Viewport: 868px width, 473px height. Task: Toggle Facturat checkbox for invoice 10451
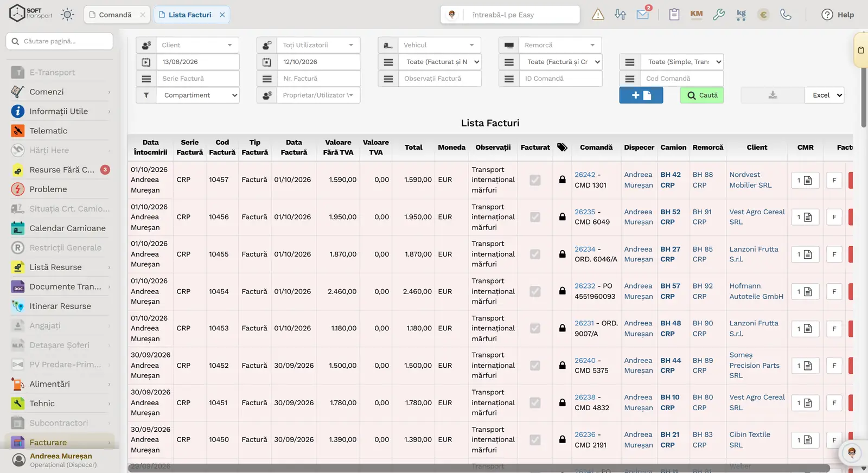pos(535,403)
